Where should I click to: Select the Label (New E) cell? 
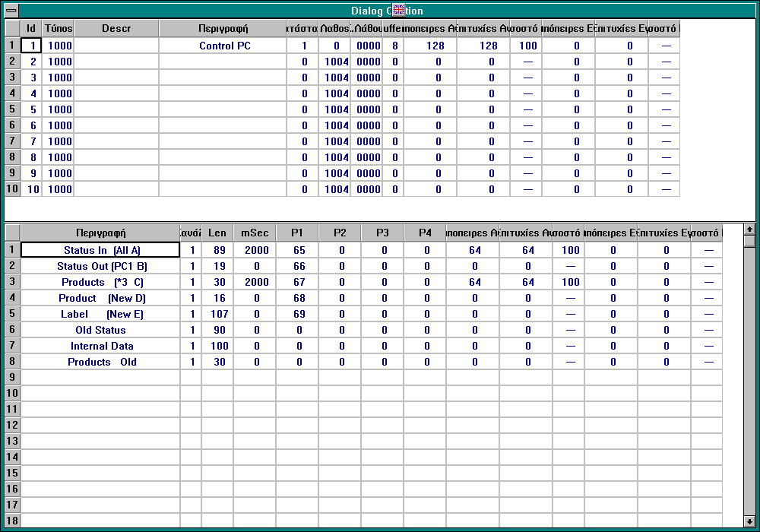click(100, 314)
